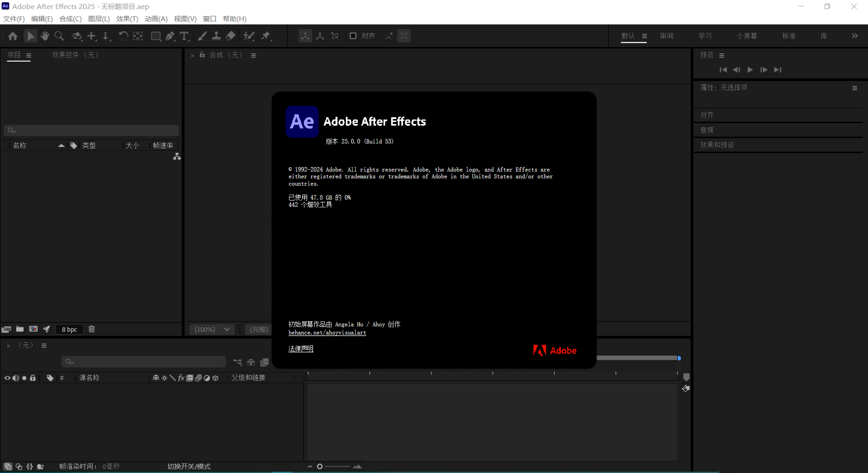Select the Pan camera tool
The height and width of the screenshot is (473, 868).
pos(92,36)
